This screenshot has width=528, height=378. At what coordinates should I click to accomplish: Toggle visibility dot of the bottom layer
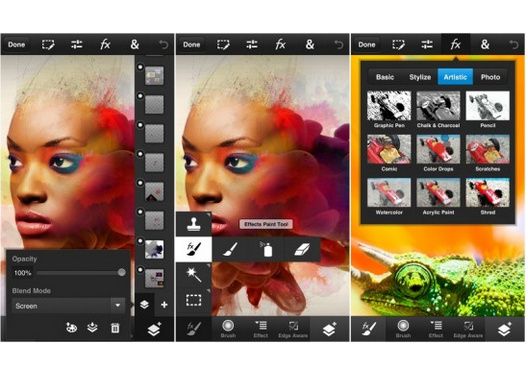tap(140, 270)
